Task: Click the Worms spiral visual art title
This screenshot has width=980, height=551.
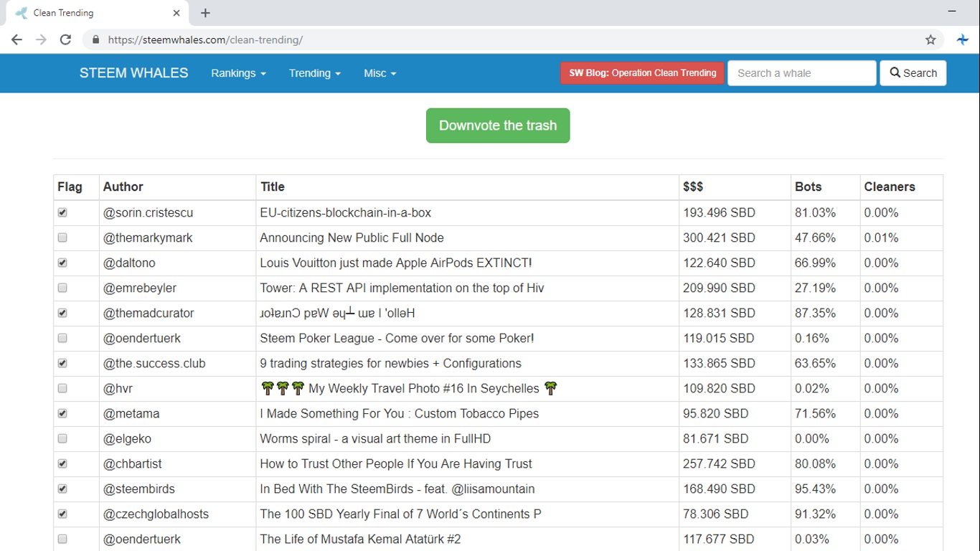Action: tap(375, 438)
